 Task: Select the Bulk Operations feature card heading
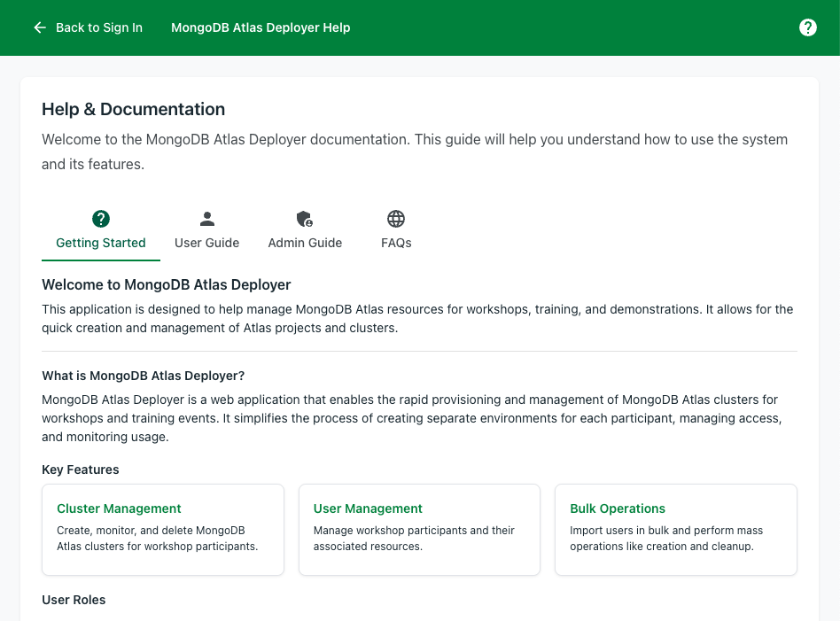617,508
